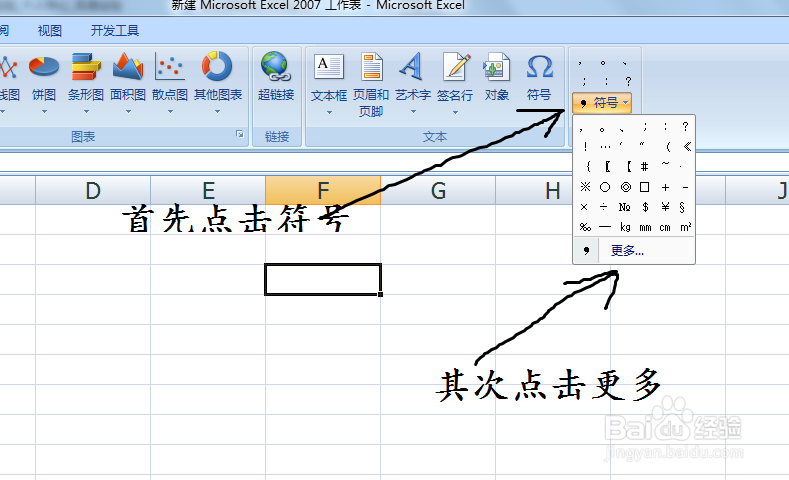Image resolution: width=789 pixels, height=480 pixels.
Task: Insert the cm unit symbol
Action: tap(665, 228)
